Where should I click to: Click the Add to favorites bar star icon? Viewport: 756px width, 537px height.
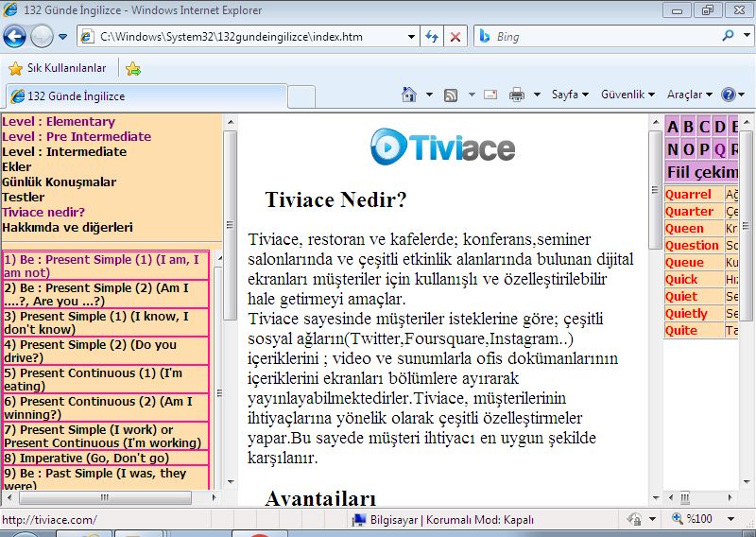click(x=133, y=69)
